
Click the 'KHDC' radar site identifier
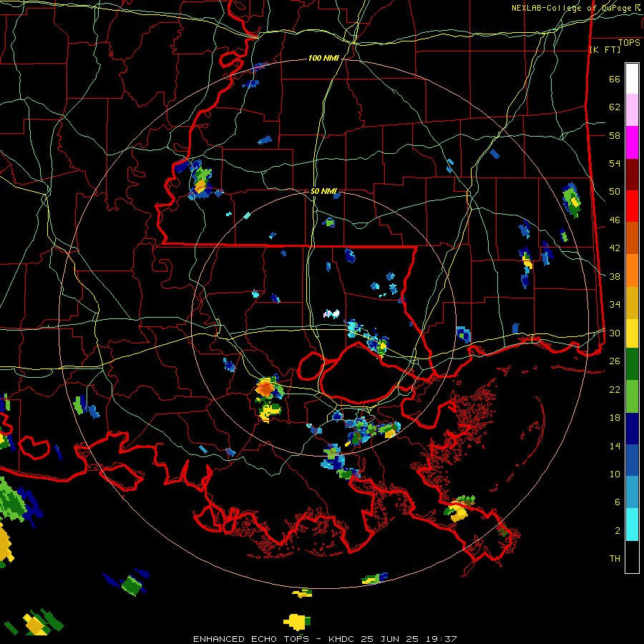click(342, 639)
